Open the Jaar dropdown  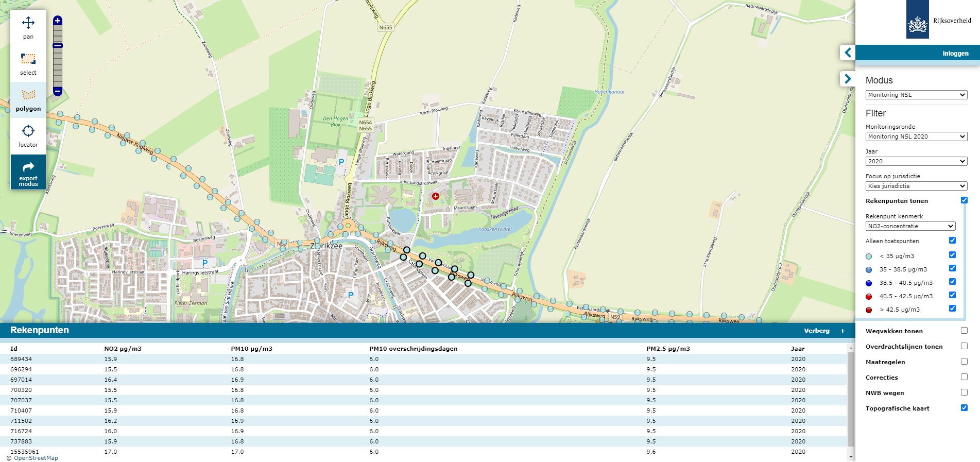916,161
